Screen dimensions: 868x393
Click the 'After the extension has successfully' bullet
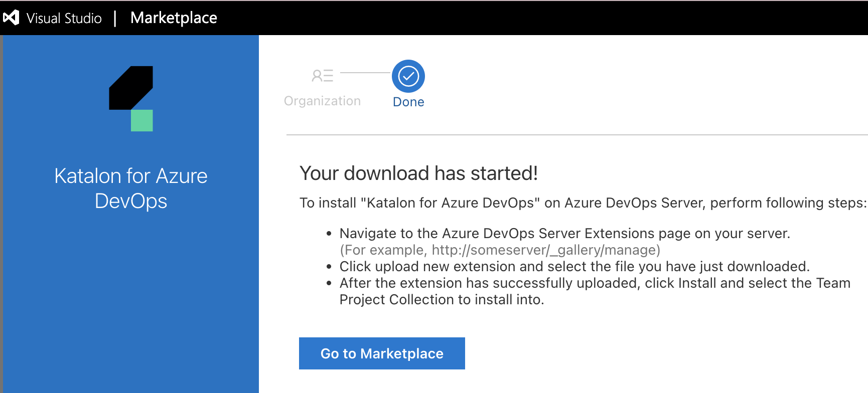[595, 283]
